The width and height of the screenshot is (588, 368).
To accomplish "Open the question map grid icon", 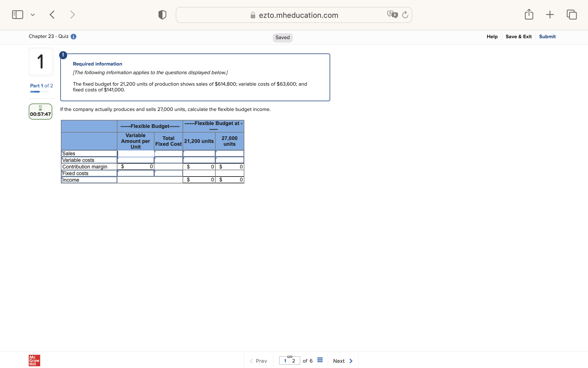I will (320, 359).
